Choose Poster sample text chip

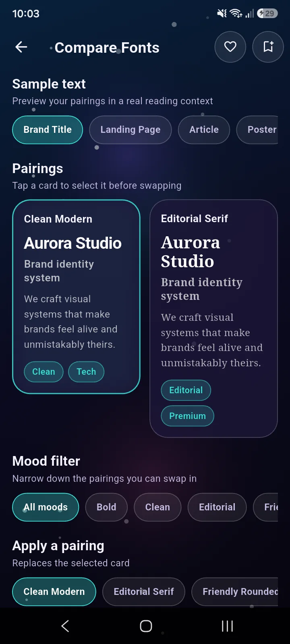click(257, 130)
